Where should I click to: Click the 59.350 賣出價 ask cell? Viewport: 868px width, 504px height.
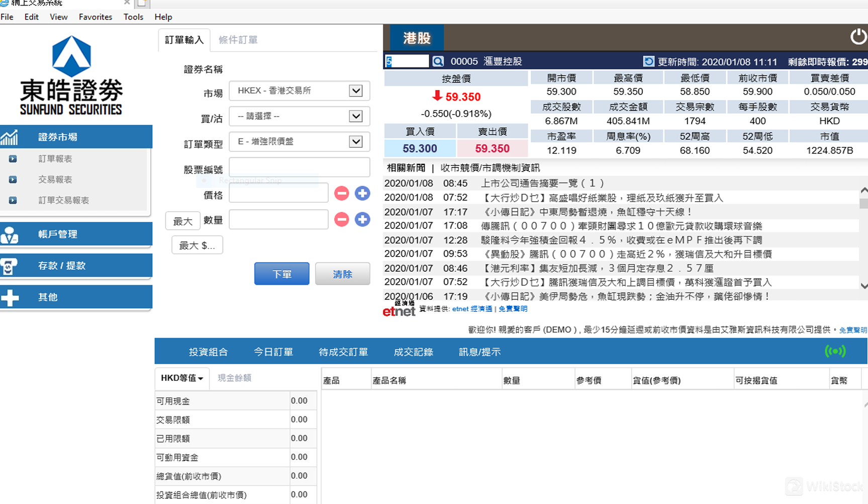point(493,149)
